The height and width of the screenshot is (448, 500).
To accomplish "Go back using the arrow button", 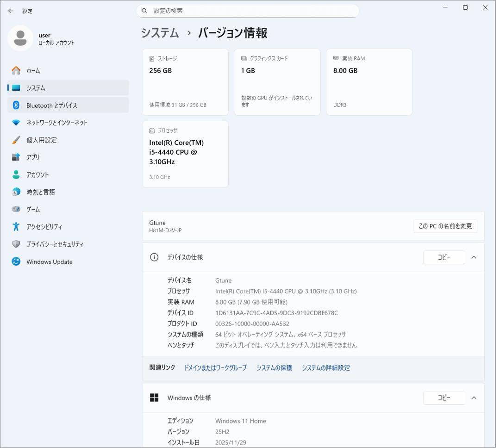I will [x=10, y=11].
